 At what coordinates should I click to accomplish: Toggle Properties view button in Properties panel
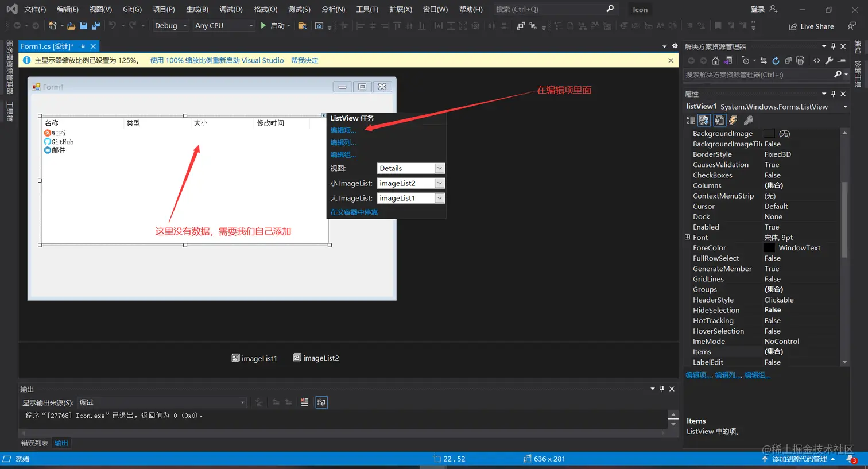tap(719, 120)
